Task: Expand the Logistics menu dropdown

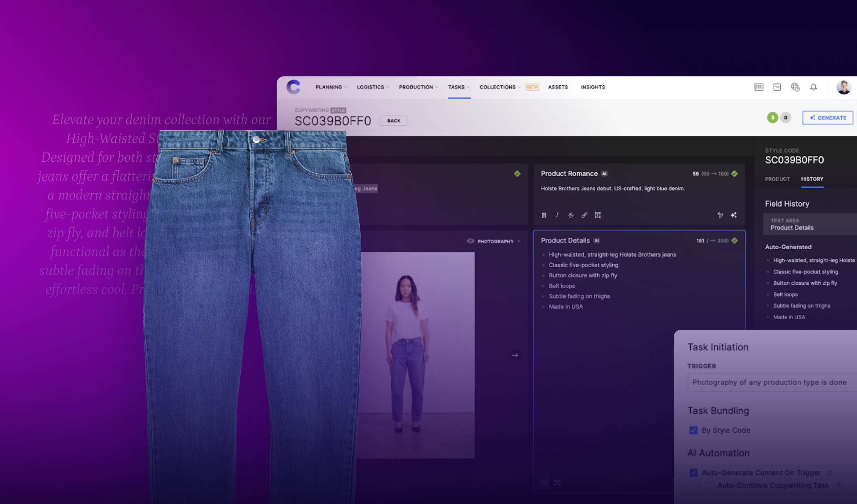Action: (x=373, y=87)
